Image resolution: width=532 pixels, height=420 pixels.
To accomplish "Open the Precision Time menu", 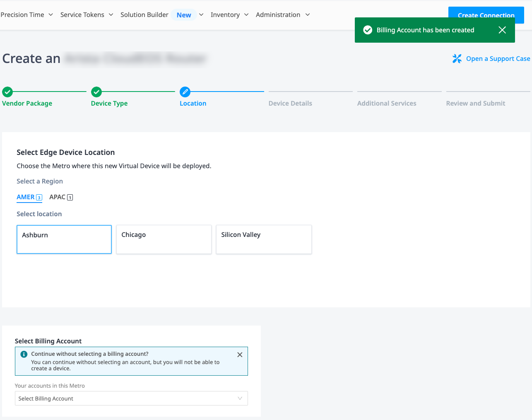I will (22, 14).
